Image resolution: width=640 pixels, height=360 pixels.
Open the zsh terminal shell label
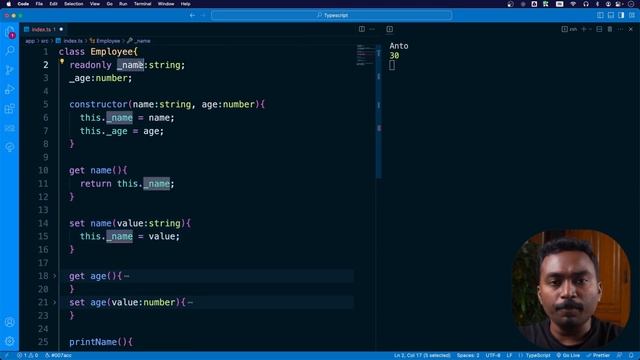(570, 29)
